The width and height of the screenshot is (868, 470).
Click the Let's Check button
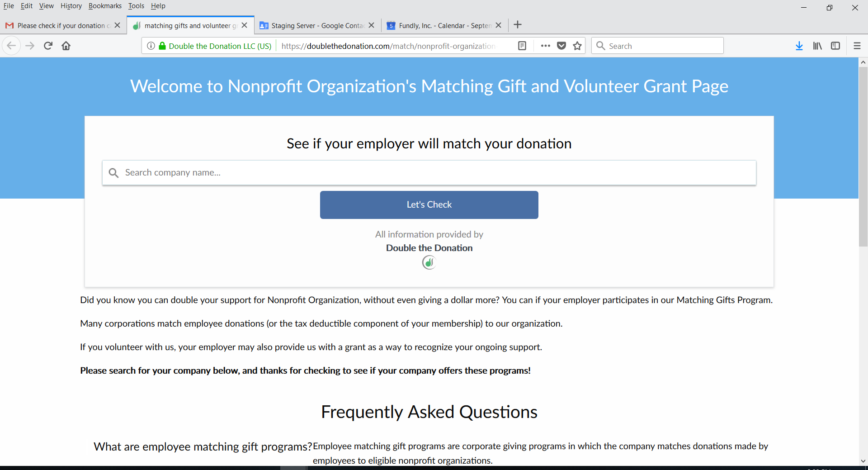(429, 205)
